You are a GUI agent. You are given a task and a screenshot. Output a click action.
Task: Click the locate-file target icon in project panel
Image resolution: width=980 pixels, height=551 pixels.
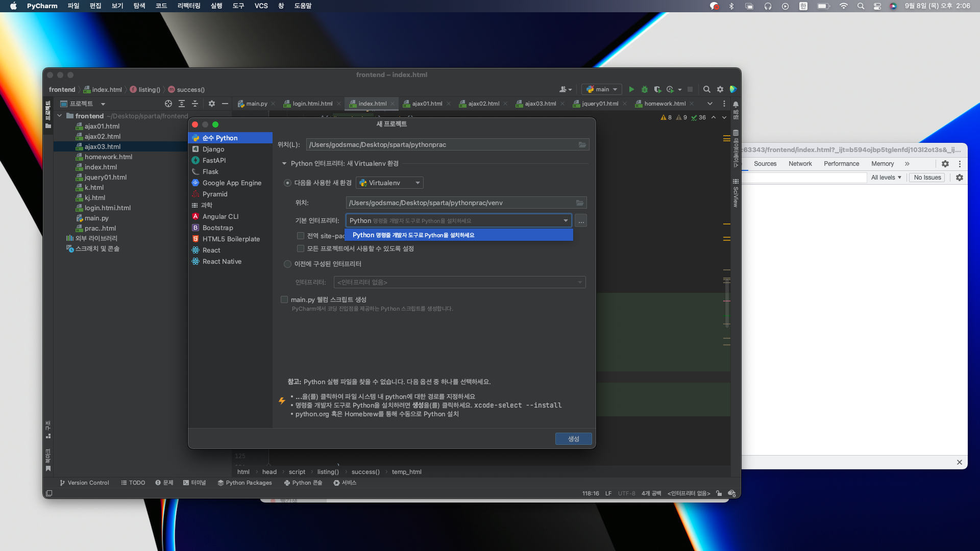tap(168, 104)
